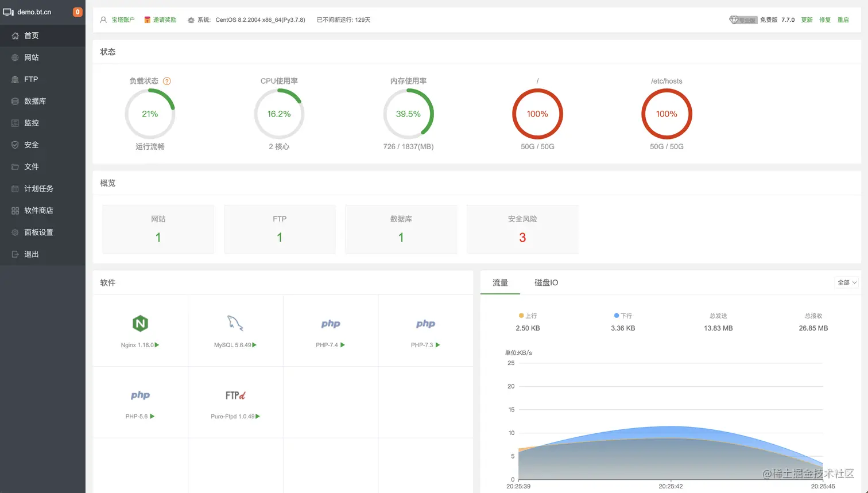Click the play arrow next to MySQL 5.6.49

click(x=254, y=345)
